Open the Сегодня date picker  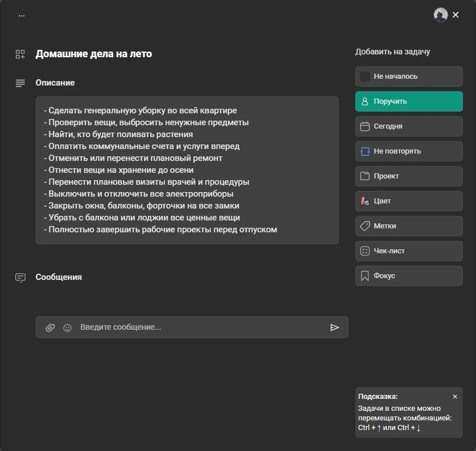pos(409,126)
